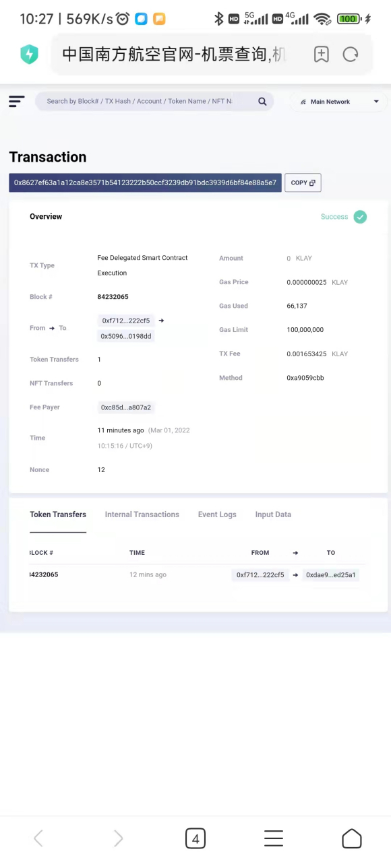
Task: Open block number 84232065 in Overview
Action: click(113, 297)
